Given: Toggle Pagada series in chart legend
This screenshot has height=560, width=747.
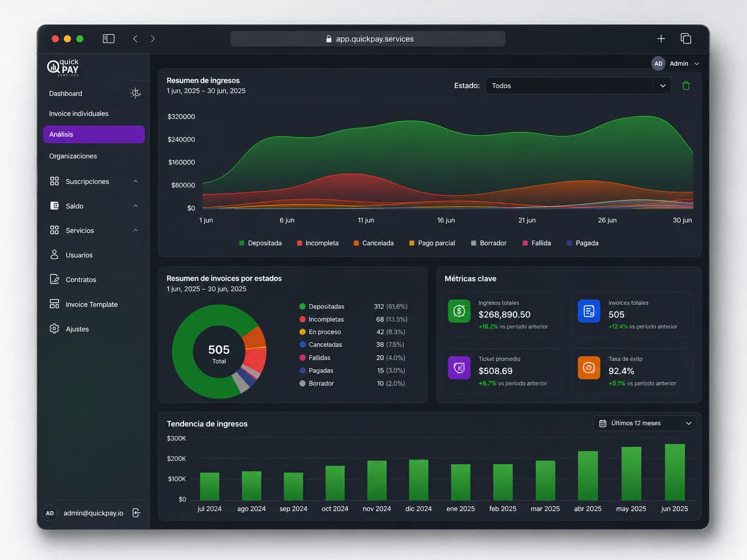Looking at the screenshot, I should coord(582,243).
